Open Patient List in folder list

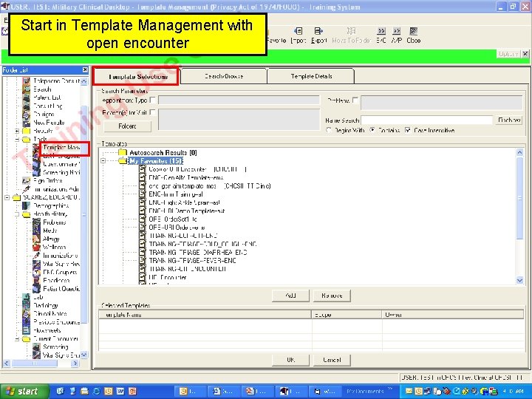(x=47, y=98)
